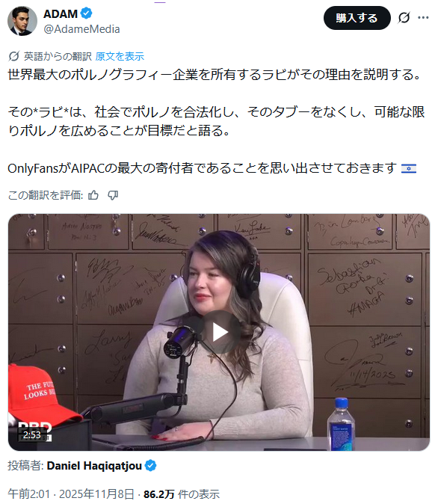Click the ADAM profile avatar

pos(22,21)
